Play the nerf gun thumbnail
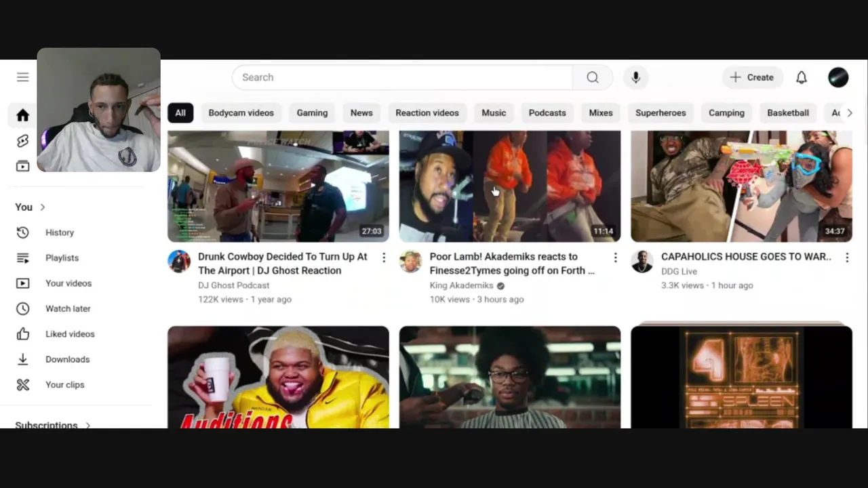Viewport: 868px width, 488px height. [741, 186]
